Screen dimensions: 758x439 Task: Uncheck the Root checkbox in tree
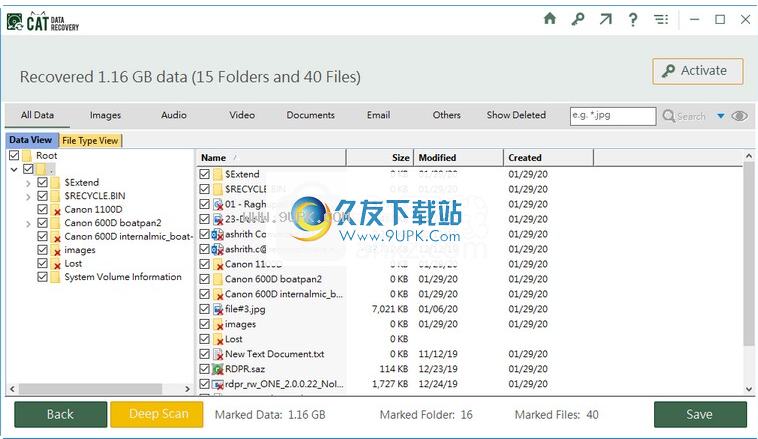pyautogui.click(x=14, y=155)
